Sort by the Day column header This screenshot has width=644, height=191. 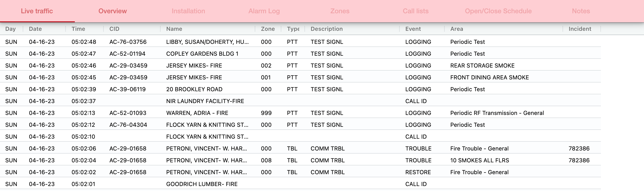[10, 29]
